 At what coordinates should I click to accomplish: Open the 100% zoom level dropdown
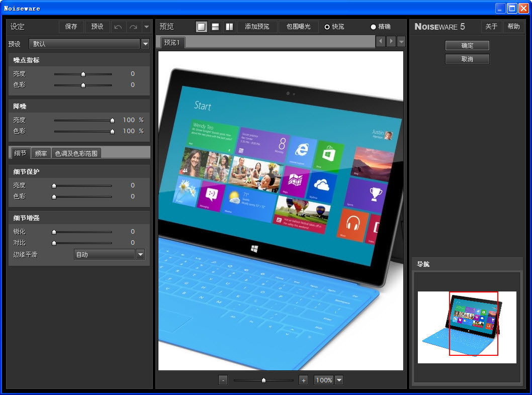pos(339,380)
